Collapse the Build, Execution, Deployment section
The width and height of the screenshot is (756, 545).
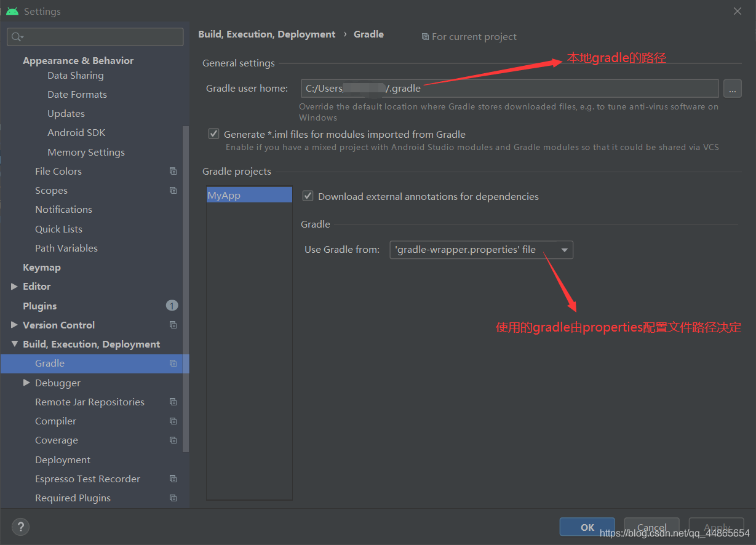coord(14,344)
